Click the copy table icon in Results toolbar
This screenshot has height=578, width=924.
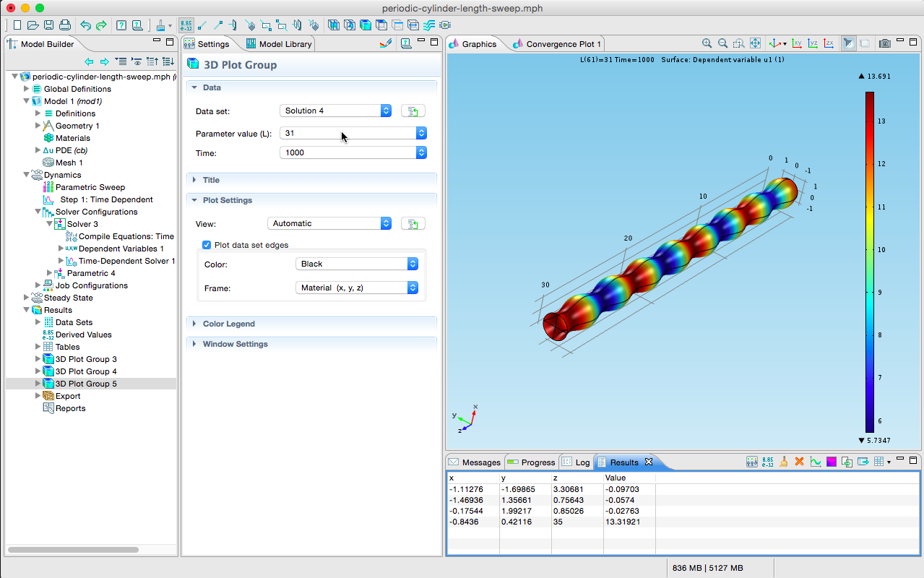pyautogui.click(x=847, y=462)
